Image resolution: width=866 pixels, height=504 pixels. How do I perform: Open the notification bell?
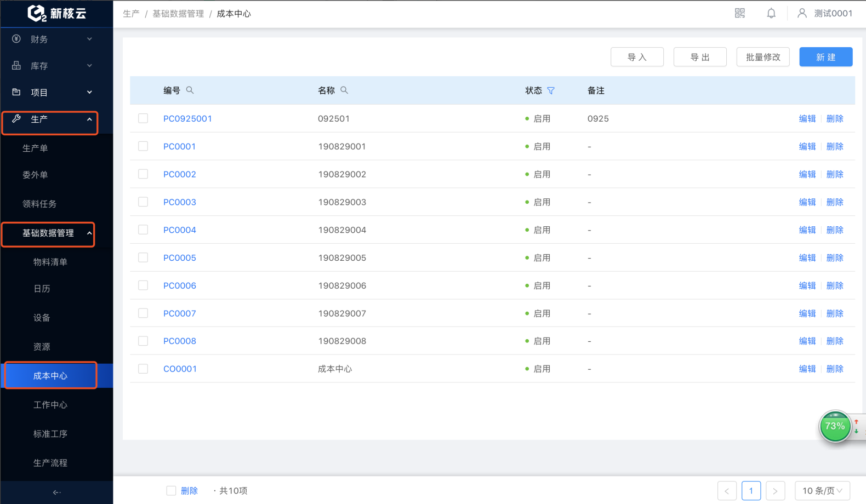pos(771,13)
